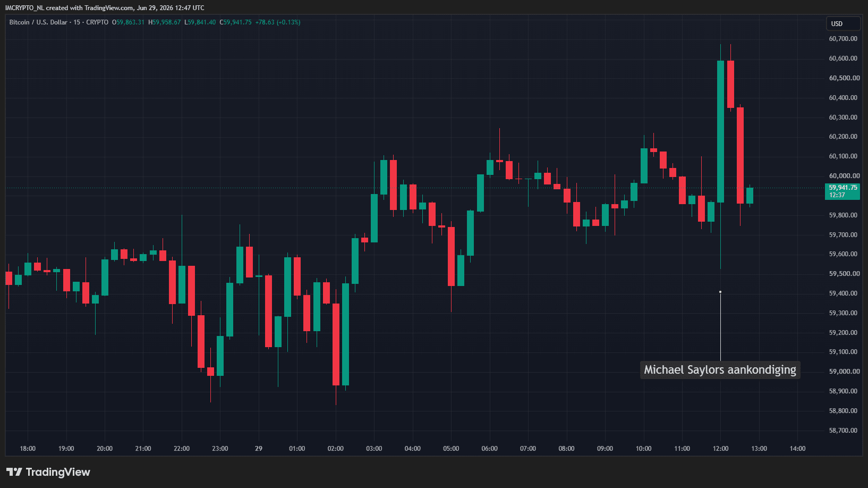868x488 pixels.
Task: Click the close value C59,941.75
Action: click(235, 22)
